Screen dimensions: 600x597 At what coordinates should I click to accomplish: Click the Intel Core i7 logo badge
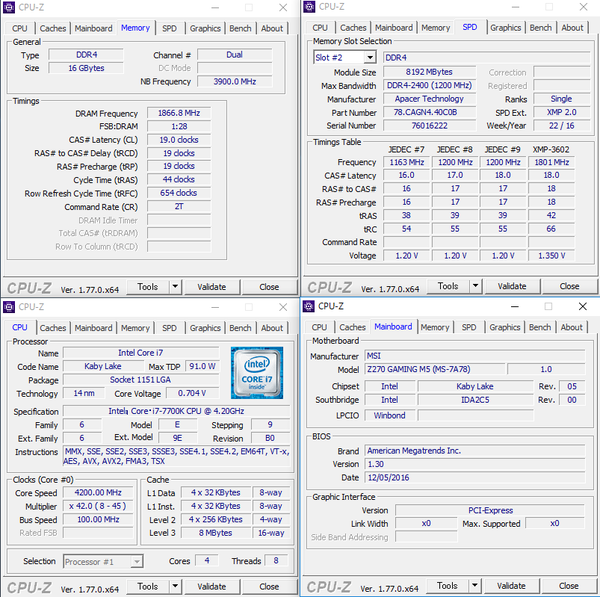point(257,373)
